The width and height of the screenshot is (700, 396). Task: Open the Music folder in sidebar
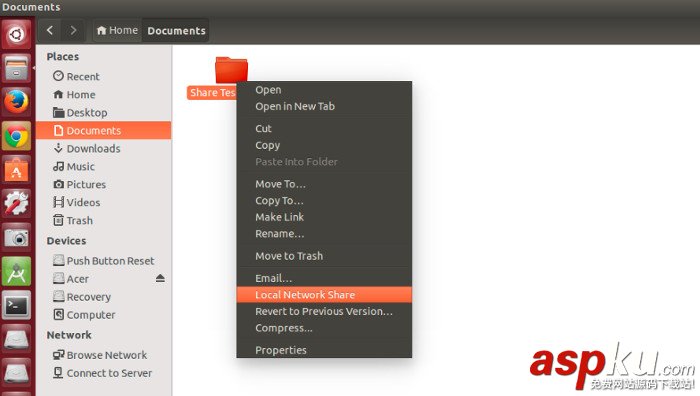pyautogui.click(x=104, y=167)
